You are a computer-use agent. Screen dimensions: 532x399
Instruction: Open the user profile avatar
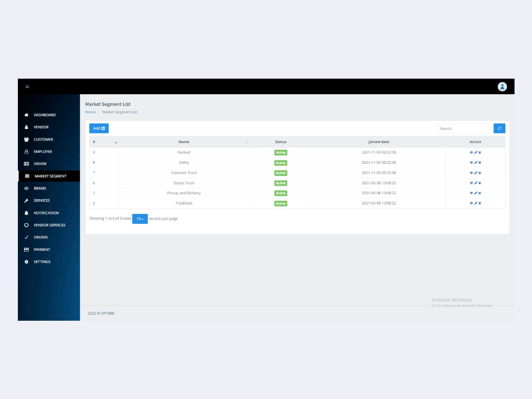[502, 87]
